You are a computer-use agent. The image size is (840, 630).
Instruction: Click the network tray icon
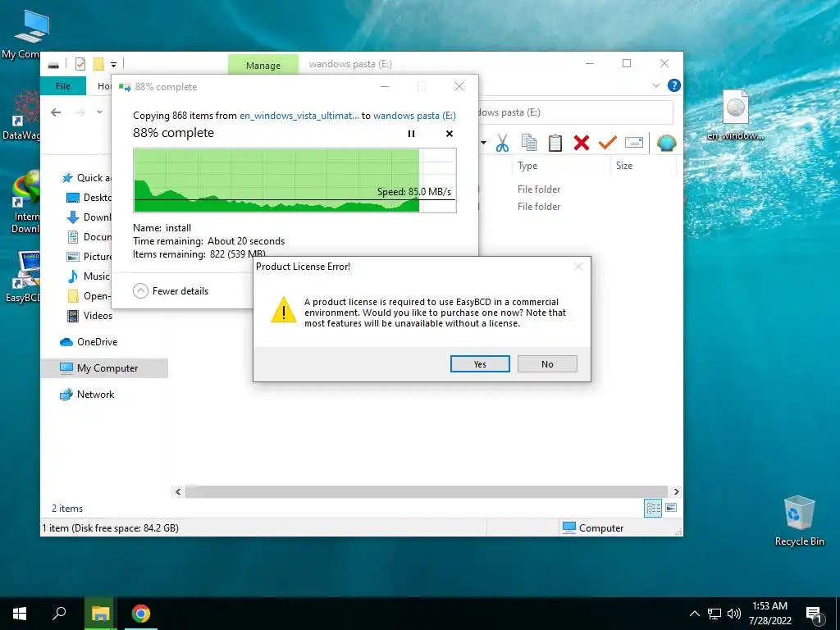(x=714, y=614)
